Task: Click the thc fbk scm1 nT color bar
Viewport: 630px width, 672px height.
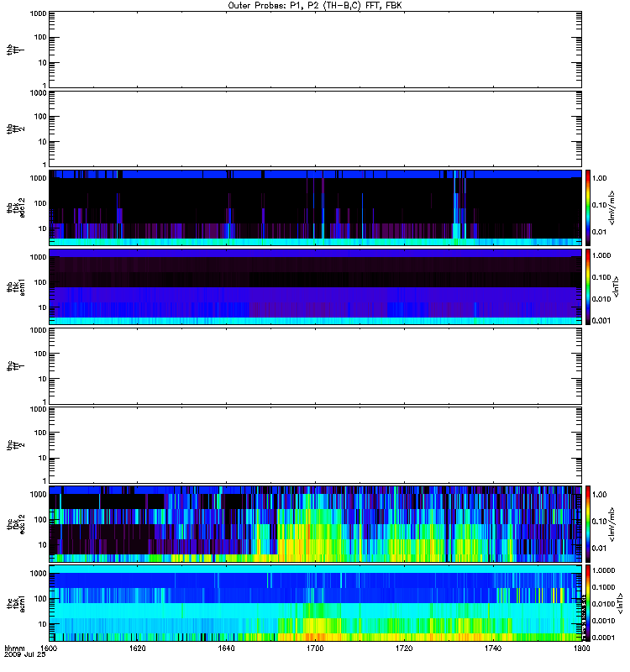Action: pos(588,603)
